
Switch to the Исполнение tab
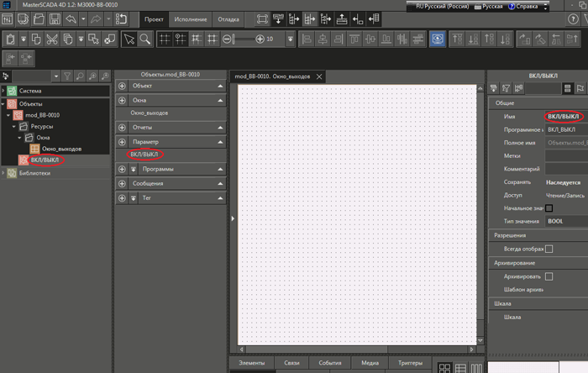point(190,18)
